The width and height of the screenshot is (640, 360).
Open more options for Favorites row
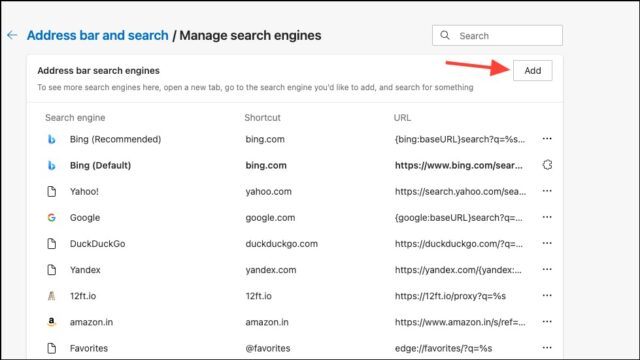point(547,348)
